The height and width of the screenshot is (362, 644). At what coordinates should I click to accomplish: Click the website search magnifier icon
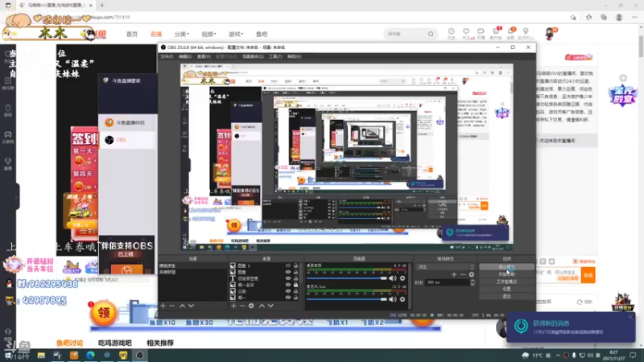(431, 34)
